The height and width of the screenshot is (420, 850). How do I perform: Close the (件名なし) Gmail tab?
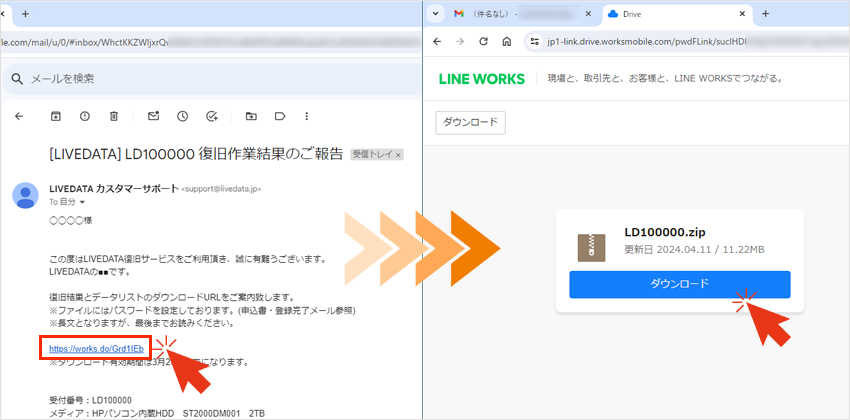pos(588,14)
